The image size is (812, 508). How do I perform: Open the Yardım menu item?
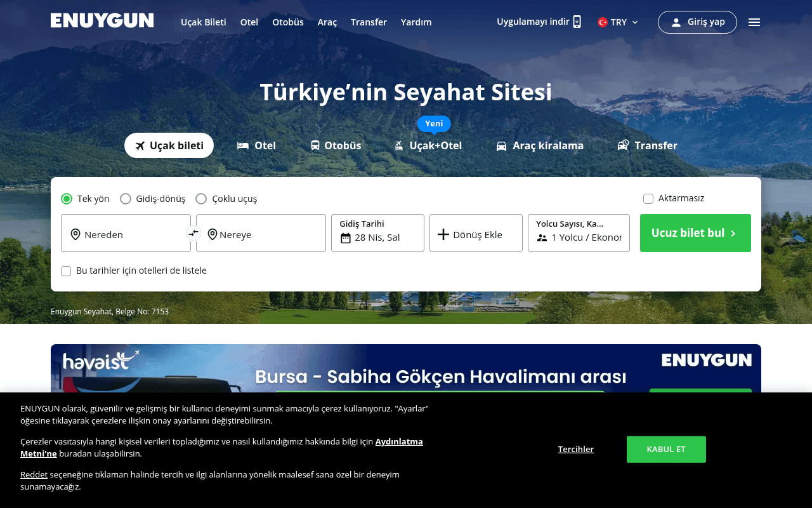(416, 22)
